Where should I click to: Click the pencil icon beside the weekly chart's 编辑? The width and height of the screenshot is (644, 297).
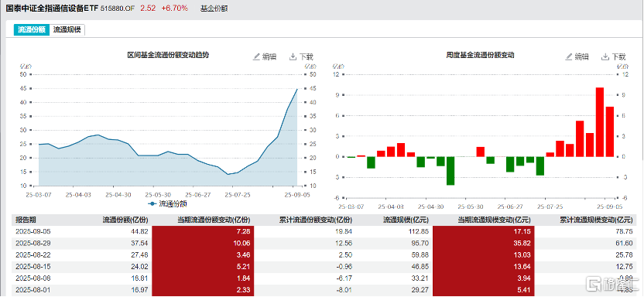568,56
